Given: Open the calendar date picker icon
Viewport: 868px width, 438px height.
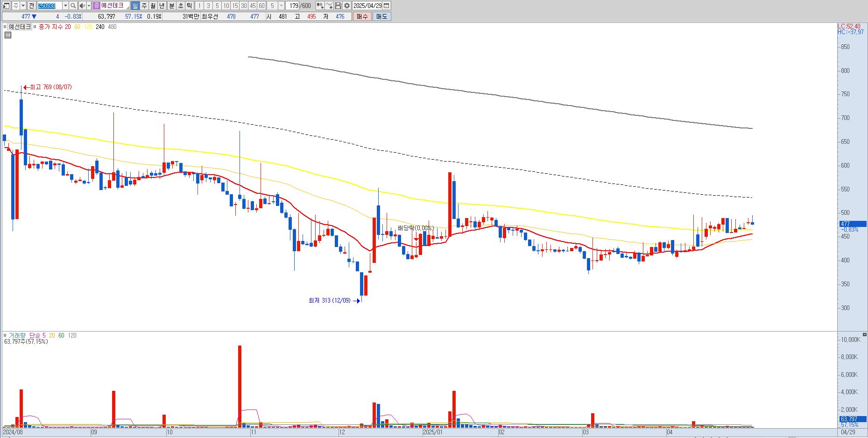Looking at the screenshot, I should (x=386, y=6).
